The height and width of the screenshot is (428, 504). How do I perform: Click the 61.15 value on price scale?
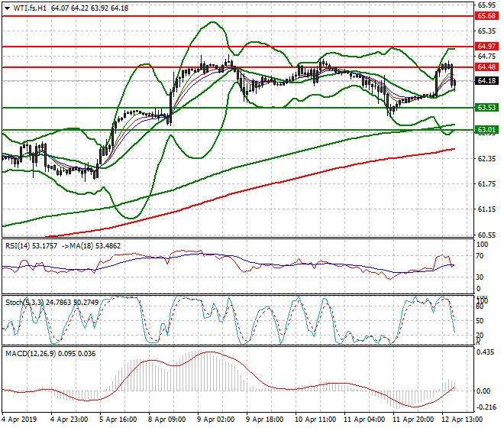pos(486,209)
